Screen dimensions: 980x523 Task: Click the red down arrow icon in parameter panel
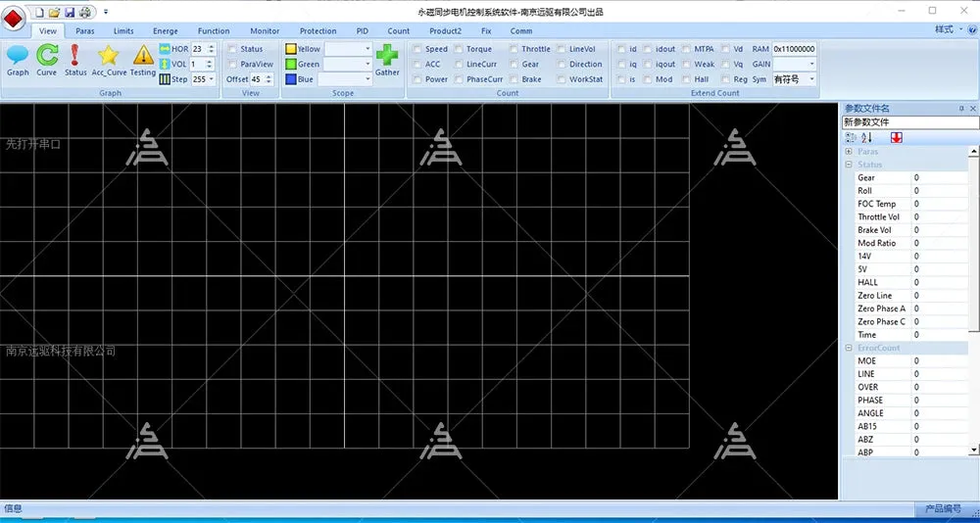click(x=897, y=137)
